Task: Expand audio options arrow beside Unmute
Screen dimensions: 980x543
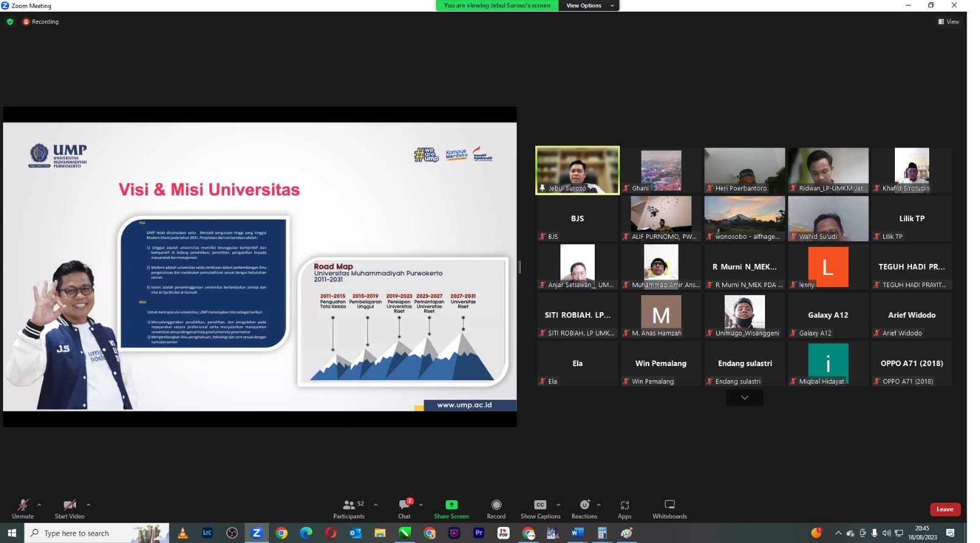Action: tap(39, 505)
